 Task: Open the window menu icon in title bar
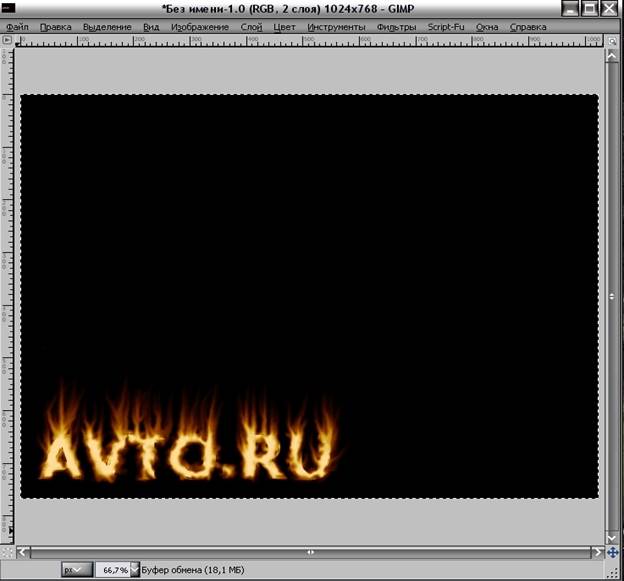pyautogui.click(x=8, y=8)
